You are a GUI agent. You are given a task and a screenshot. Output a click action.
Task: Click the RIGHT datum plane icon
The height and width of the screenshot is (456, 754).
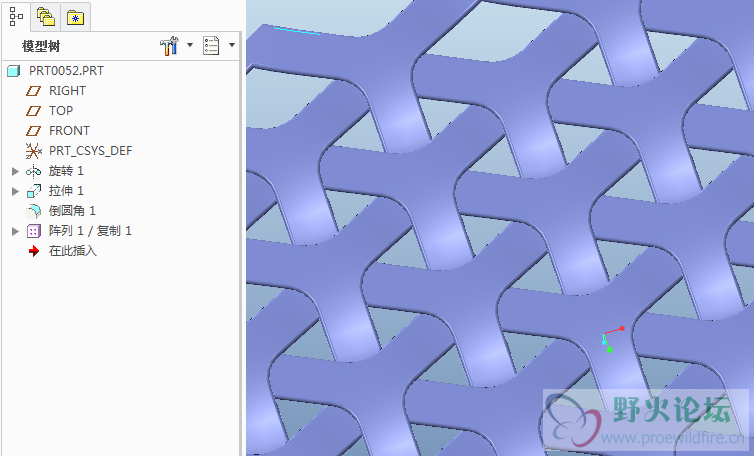tap(33, 91)
